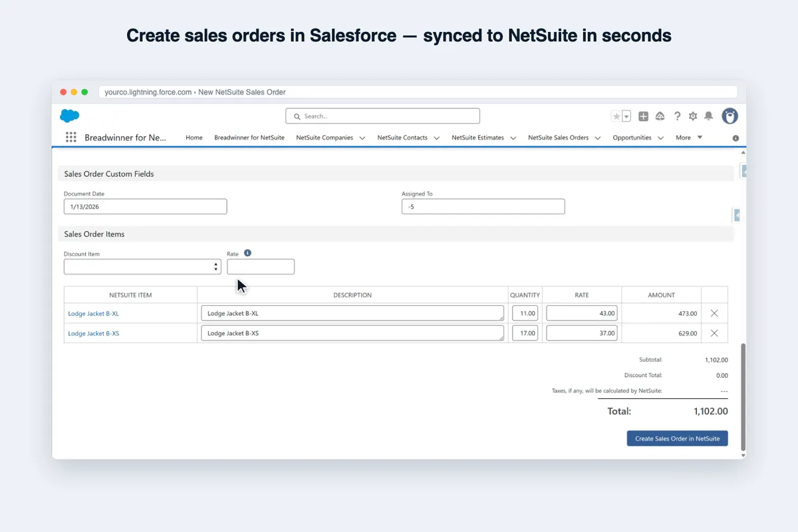Open the global actions plus icon
The height and width of the screenshot is (532, 798).
pos(644,116)
